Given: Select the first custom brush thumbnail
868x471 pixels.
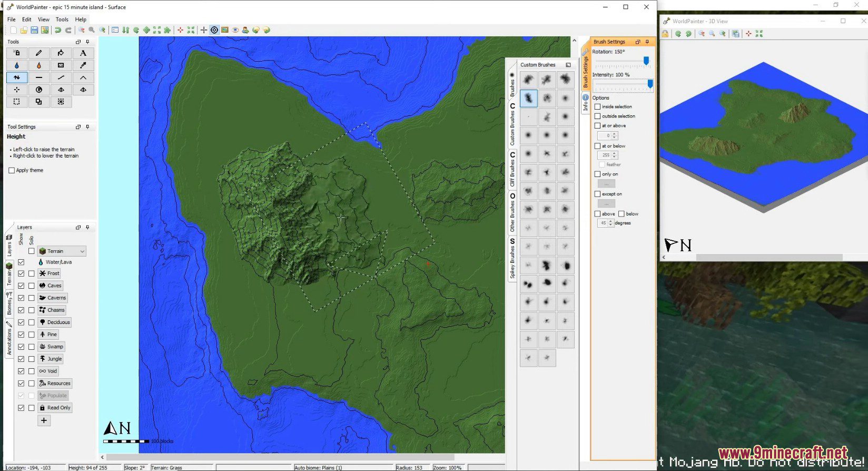Looking at the screenshot, I should pyautogui.click(x=528, y=80).
